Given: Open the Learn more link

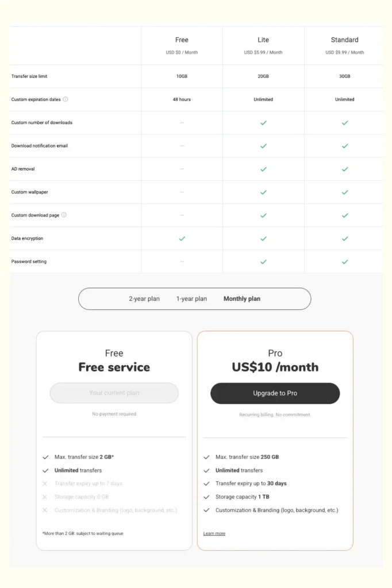Looking at the screenshot, I should pos(214,533).
